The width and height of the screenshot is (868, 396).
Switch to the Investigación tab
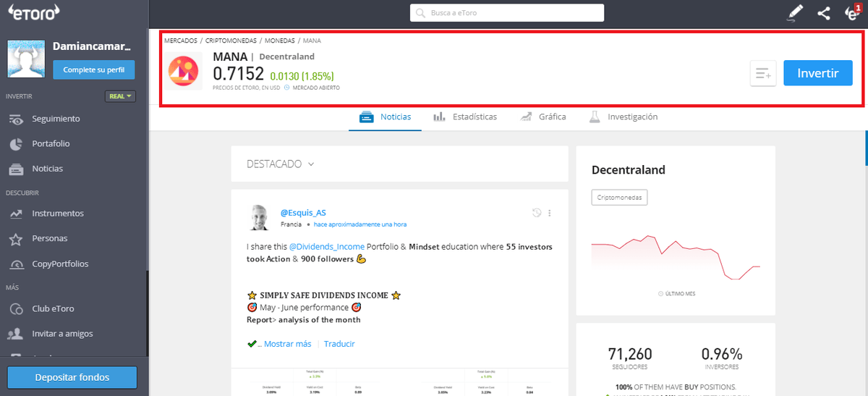point(624,117)
